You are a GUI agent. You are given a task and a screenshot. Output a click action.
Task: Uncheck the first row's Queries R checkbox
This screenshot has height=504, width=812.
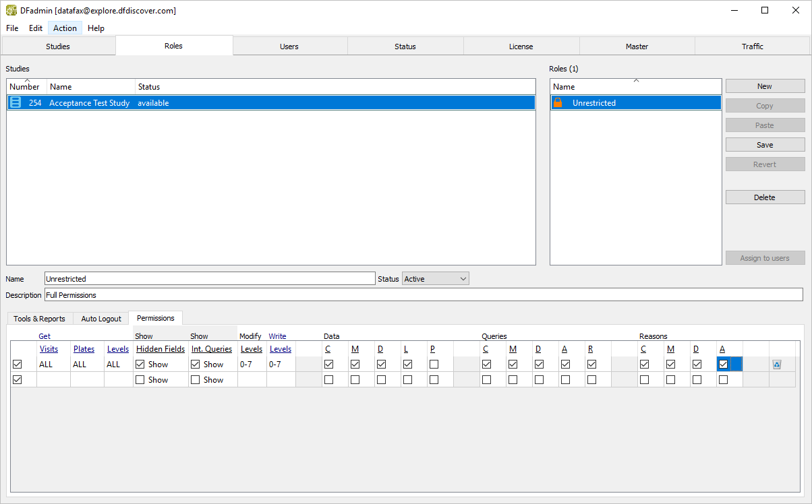591,365
